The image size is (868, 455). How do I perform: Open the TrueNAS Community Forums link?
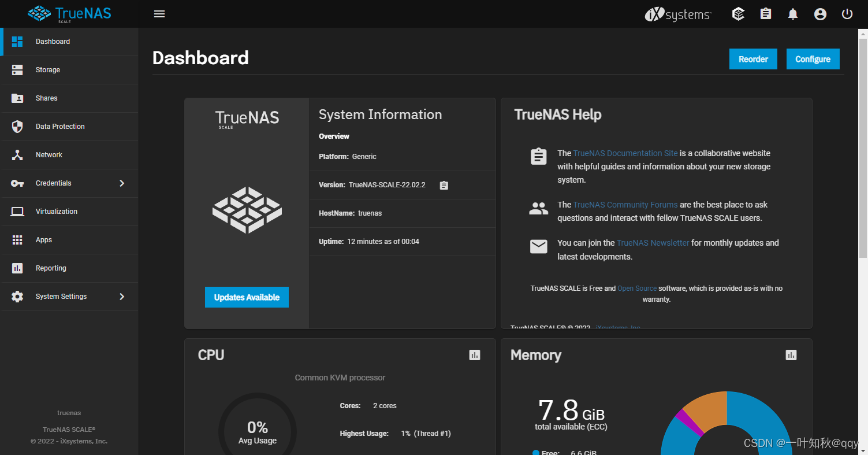pos(625,205)
